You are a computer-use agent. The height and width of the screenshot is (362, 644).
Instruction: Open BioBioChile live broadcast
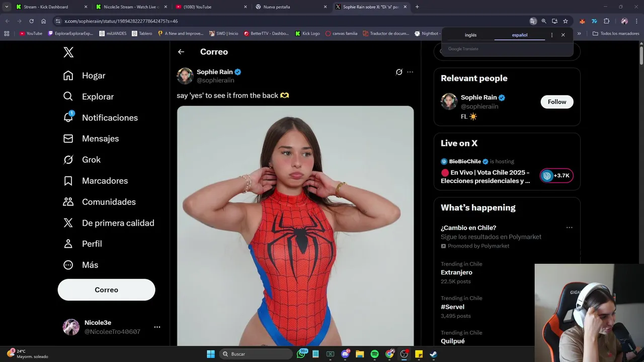[486, 176]
